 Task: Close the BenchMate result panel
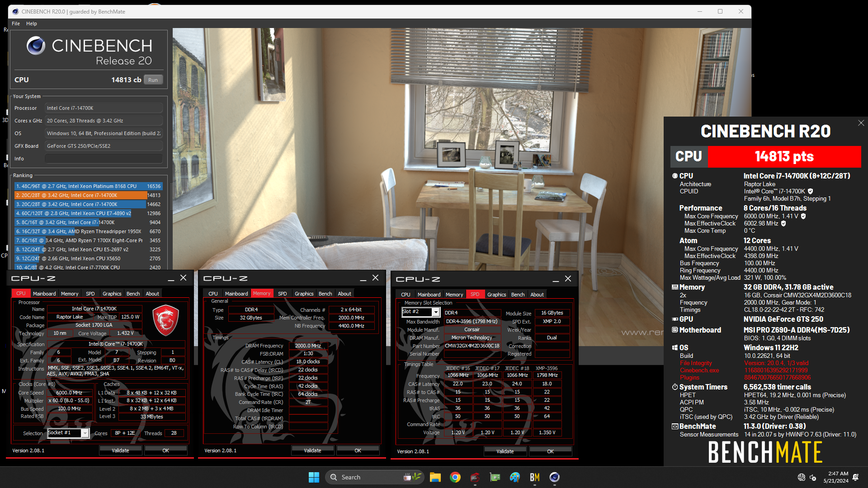[x=861, y=123]
